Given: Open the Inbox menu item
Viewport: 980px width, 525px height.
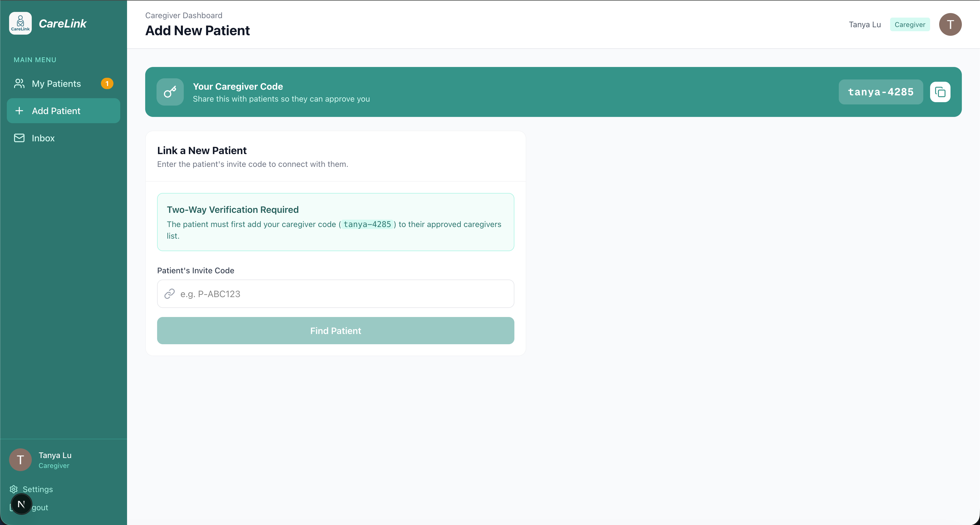Looking at the screenshot, I should click(x=43, y=138).
